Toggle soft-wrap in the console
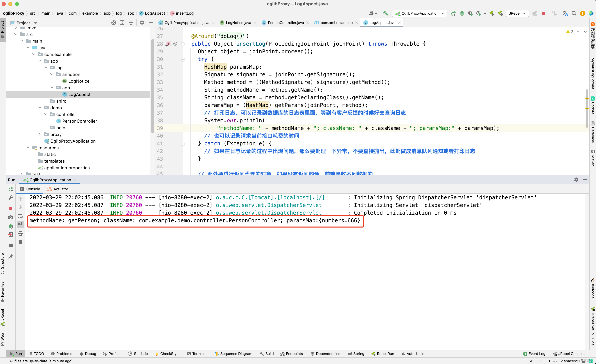This screenshot has width=596, height=364. click(x=20, y=216)
